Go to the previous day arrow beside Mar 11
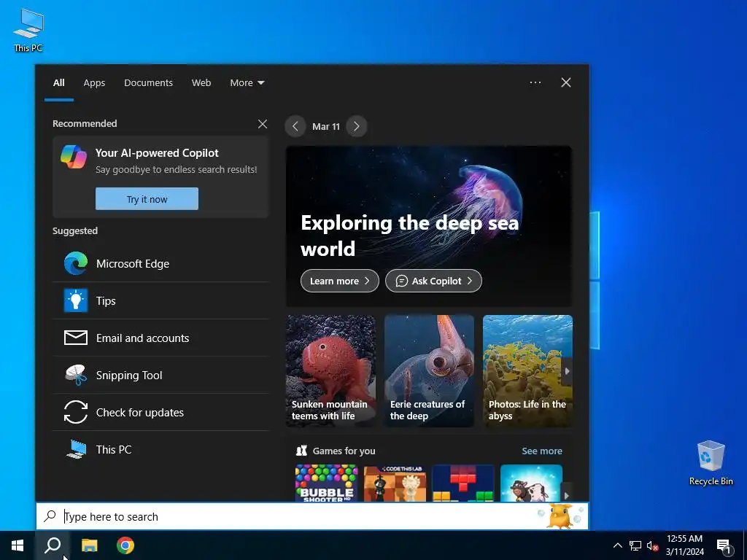This screenshot has width=747, height=560. tap(295, 126)
